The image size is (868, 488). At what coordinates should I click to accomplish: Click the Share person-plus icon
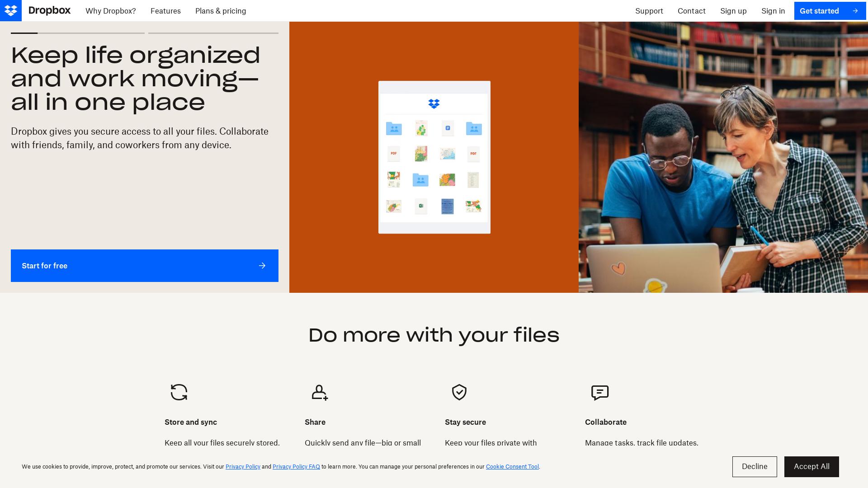320,392
